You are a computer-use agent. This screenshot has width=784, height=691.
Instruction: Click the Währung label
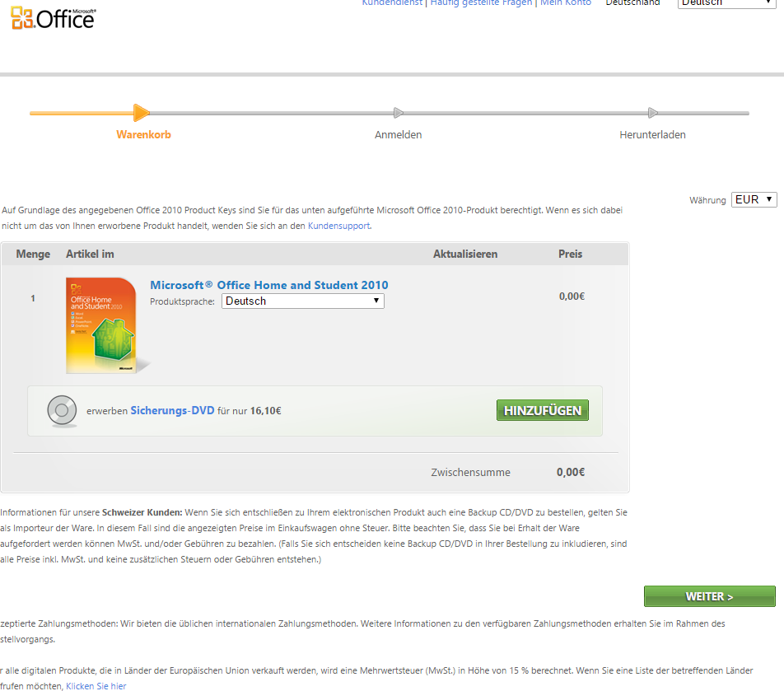707,200
